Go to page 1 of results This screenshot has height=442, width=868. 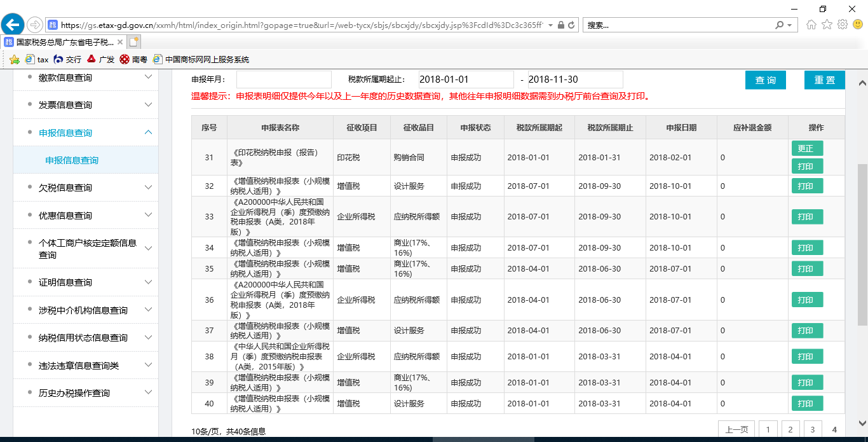768,430
